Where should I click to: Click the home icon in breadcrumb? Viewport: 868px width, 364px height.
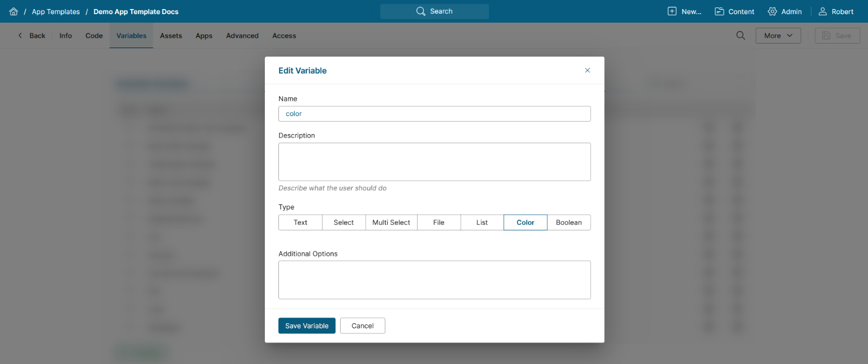point(14,11)
